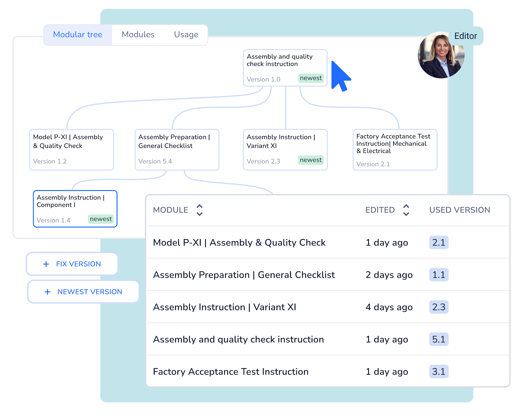The width and height of the screenshot is (518, 420).
Task: Expand the Assembly Preparation General Checklist node
Action: pyautogui.click(x=177, y=150)
